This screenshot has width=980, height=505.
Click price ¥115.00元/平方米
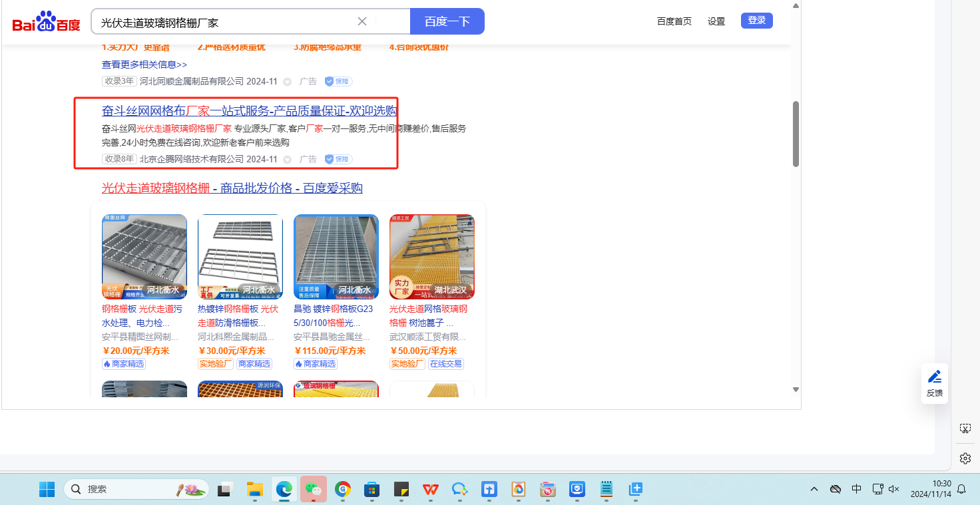[x=330, y=351]
